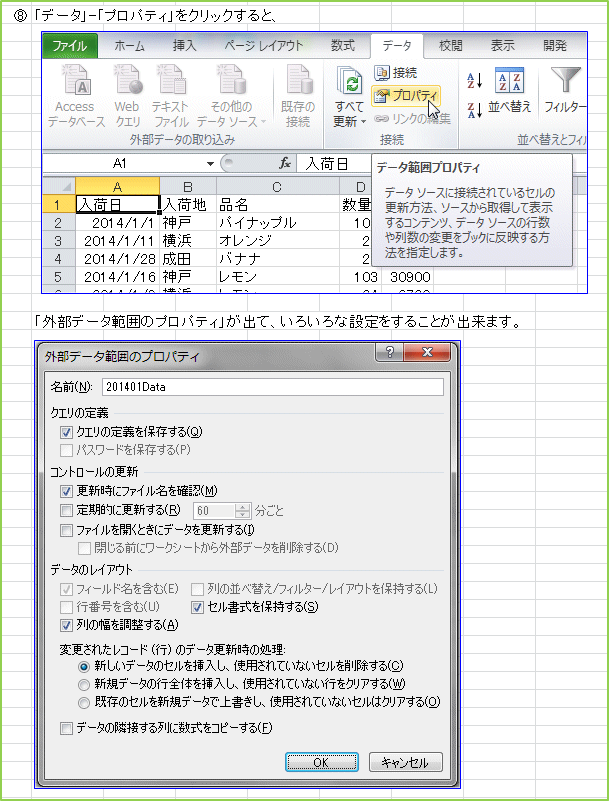Switch to the 数式 tab

[342, 45]
